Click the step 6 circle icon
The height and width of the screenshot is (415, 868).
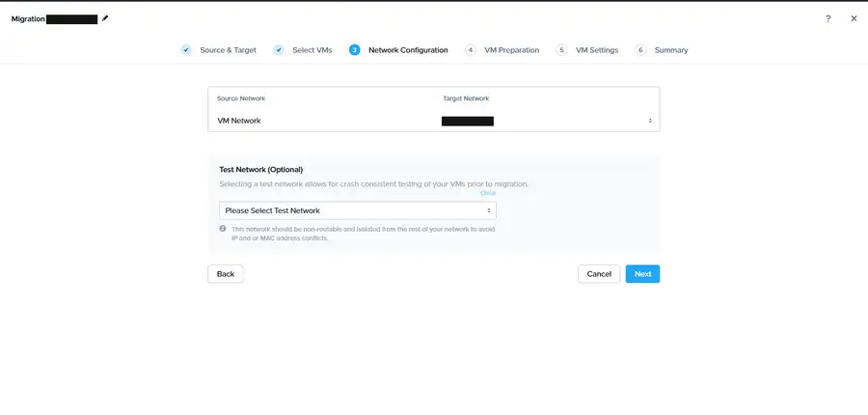click(x=640, y=50)
